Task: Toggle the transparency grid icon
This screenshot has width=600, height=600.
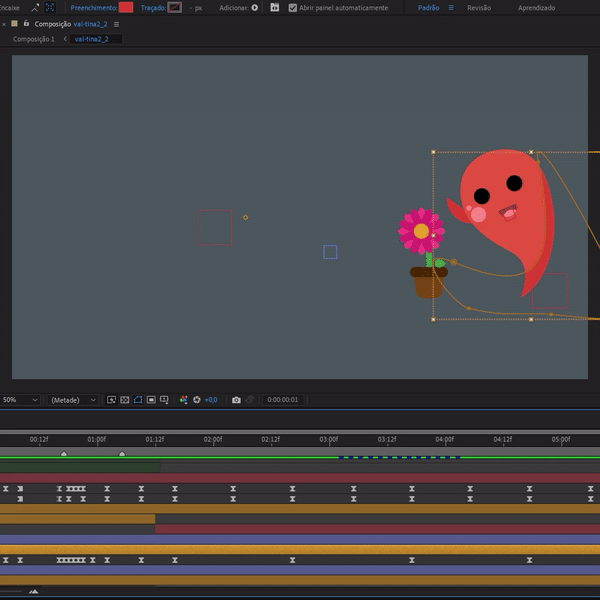Action: [x=125, y=399]
